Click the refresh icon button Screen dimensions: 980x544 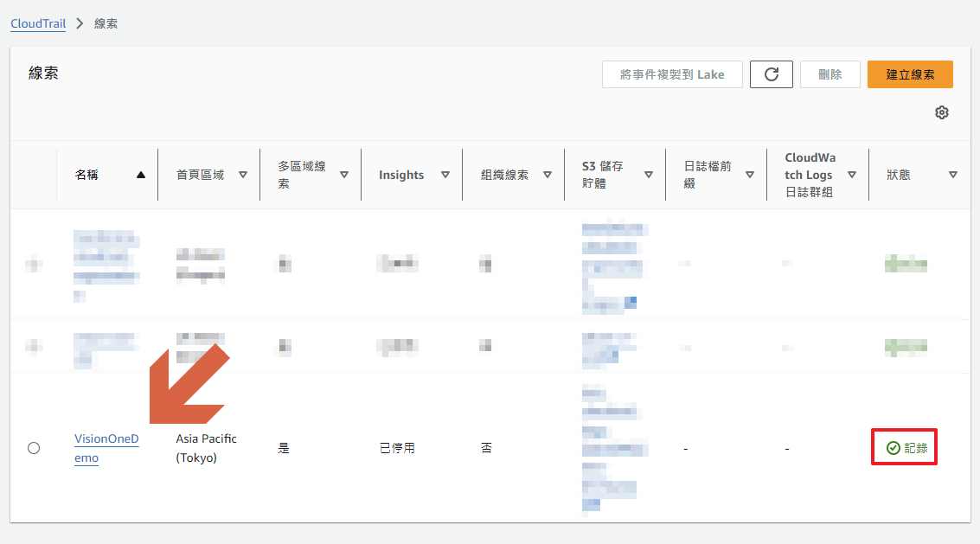point(771,74)
